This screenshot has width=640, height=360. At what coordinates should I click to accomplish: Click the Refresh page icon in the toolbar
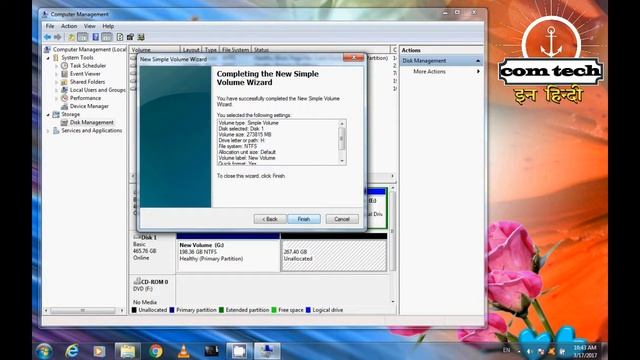(120, 37)
